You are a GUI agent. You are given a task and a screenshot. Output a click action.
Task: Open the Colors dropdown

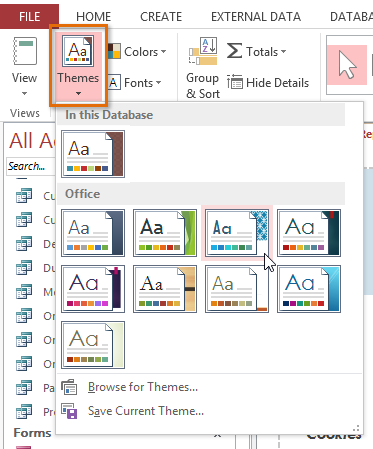[137, 52]
